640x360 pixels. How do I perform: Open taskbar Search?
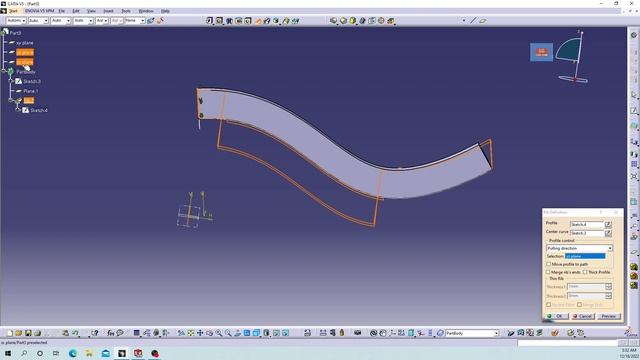point(24,353)
